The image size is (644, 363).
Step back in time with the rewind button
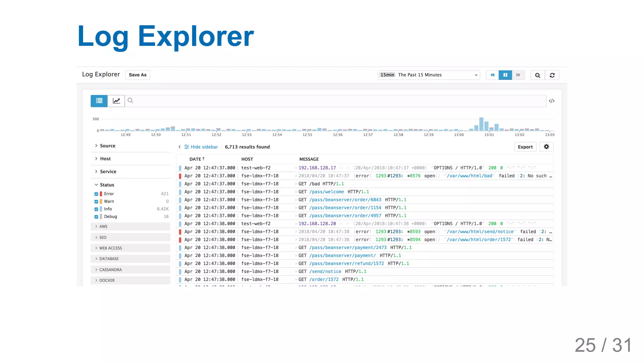tap(492, 75)
